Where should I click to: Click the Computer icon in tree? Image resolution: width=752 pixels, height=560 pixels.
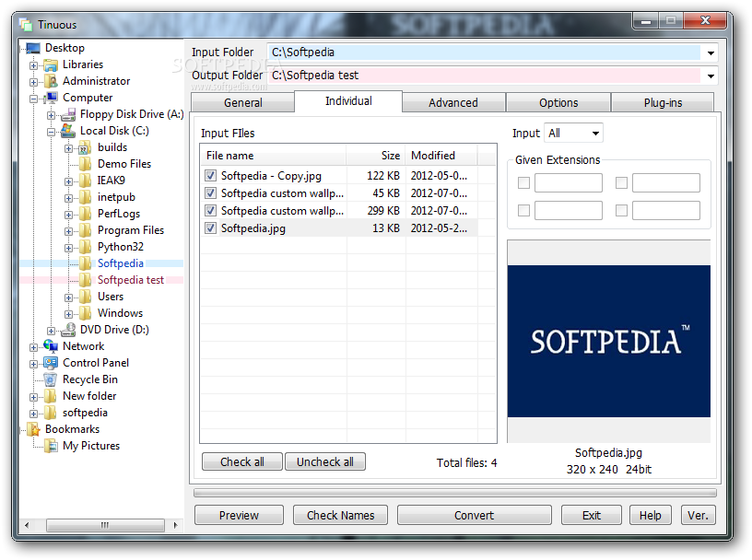[51, 98]
